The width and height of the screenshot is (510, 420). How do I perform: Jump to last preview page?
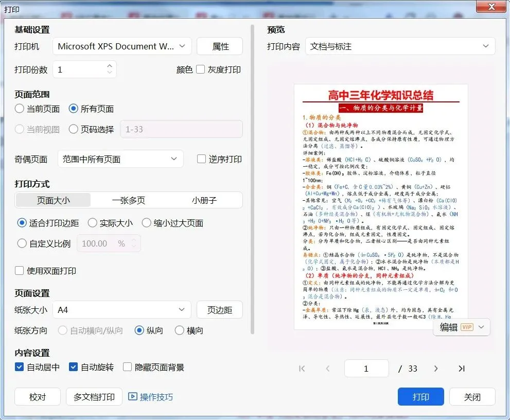coord(462,369)
